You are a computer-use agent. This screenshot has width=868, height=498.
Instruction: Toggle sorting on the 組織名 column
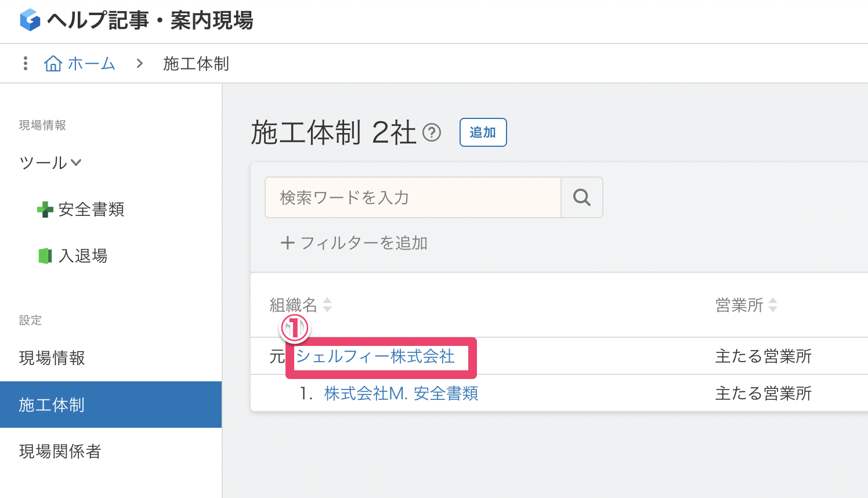[327, 305]
